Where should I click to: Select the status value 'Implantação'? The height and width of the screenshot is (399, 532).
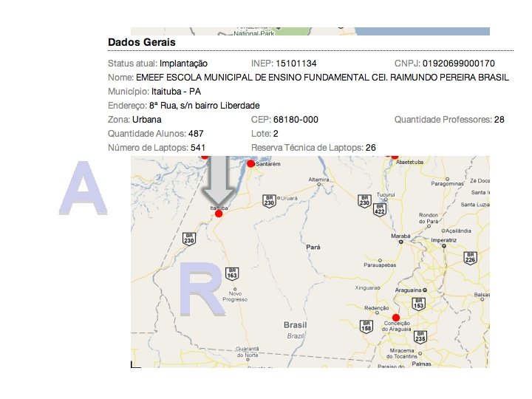pos(183,64)
